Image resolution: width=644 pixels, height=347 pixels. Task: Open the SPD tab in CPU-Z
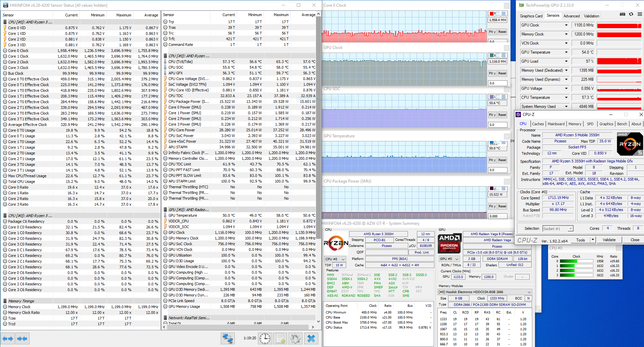click(x=590, y=124)
